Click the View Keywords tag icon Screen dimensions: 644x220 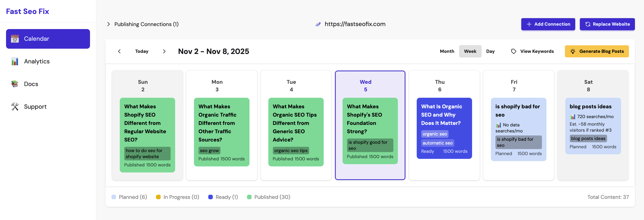[x=514, y=51]
